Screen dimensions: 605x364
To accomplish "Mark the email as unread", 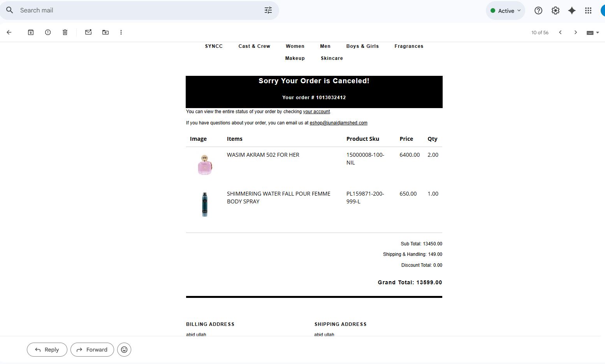I will (x=88, y=32).
